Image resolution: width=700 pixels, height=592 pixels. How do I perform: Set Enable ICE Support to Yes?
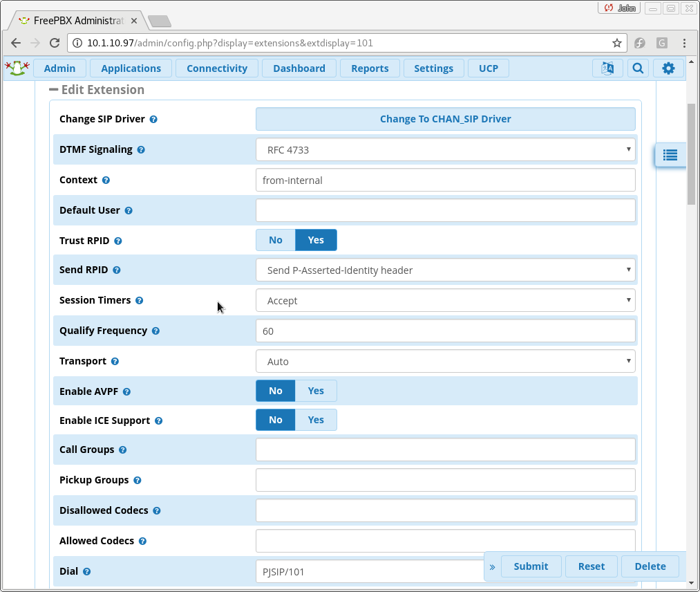click(316, 420)
